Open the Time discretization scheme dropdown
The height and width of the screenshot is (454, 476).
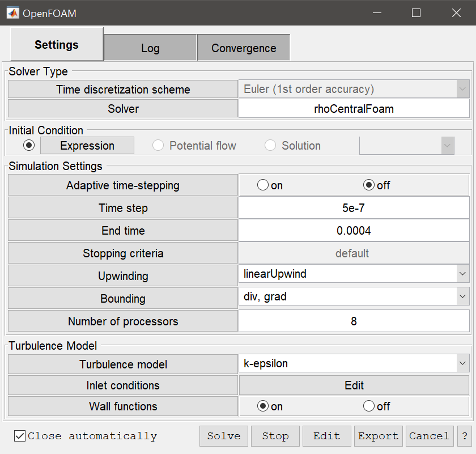coord(354,89)
